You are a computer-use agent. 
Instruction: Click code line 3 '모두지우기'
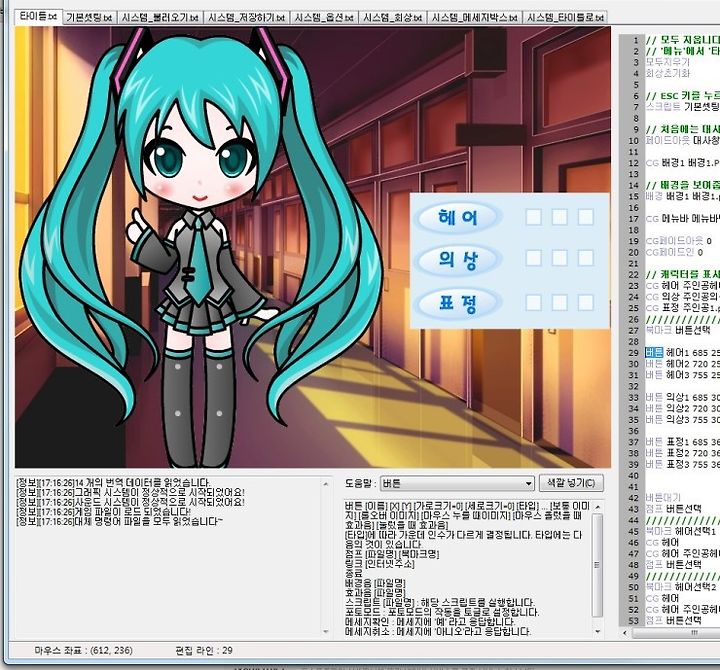pyautogui.click(x=668, y=62)
